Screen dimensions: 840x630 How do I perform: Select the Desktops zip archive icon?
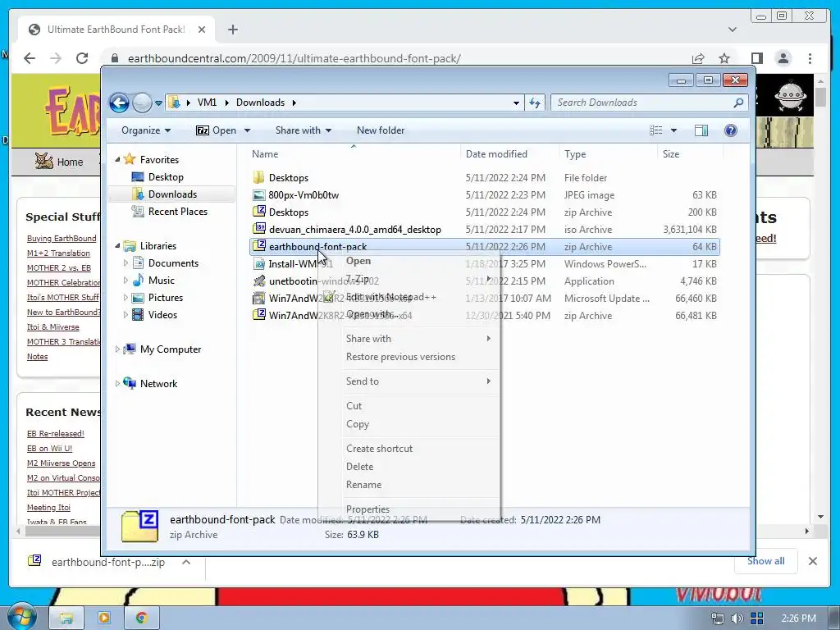[258, 212]
